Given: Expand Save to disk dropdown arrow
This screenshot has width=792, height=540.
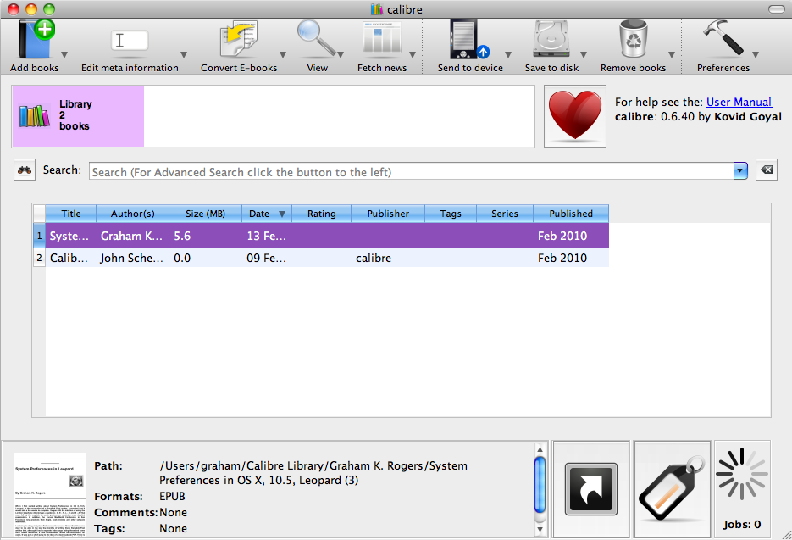Looking at the screenshot, I should click(x=583, y=55).
